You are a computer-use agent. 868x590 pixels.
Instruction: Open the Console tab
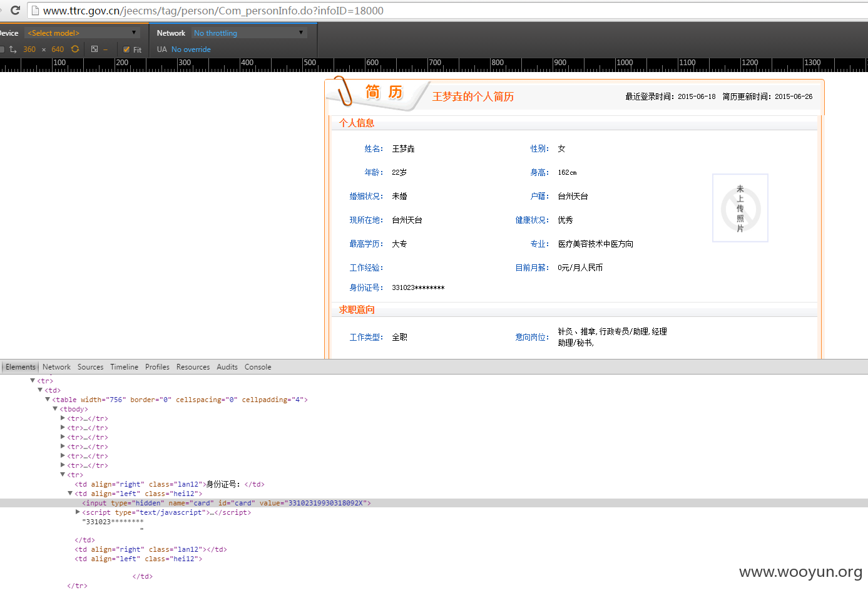258,367
